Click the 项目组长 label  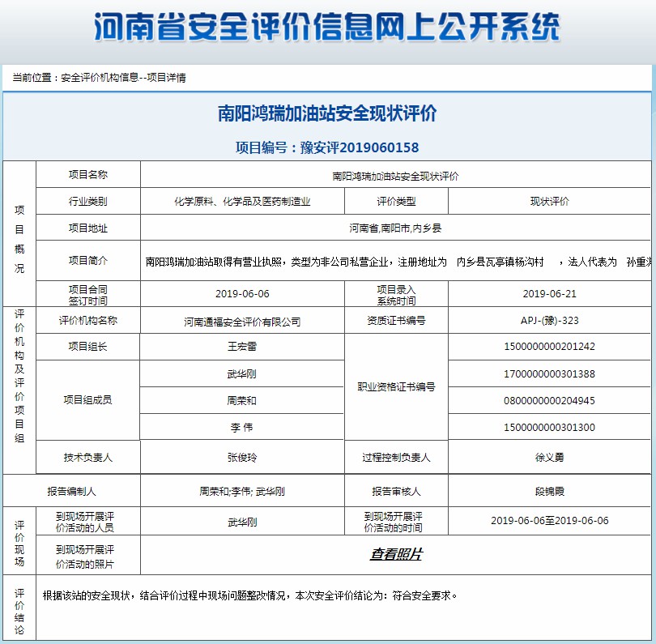pyautogui.click(x=87, y=347)
